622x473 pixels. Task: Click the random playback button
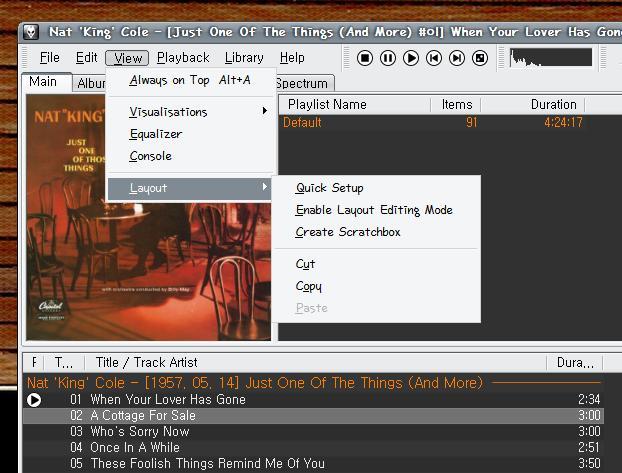tap(480, 58)
